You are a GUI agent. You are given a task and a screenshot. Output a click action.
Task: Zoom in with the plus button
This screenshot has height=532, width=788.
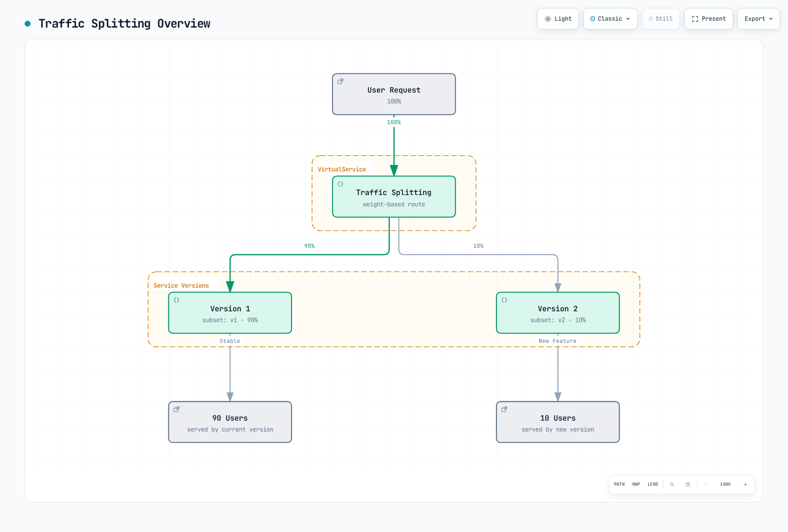pyautogui.click(x=745, y=484)
